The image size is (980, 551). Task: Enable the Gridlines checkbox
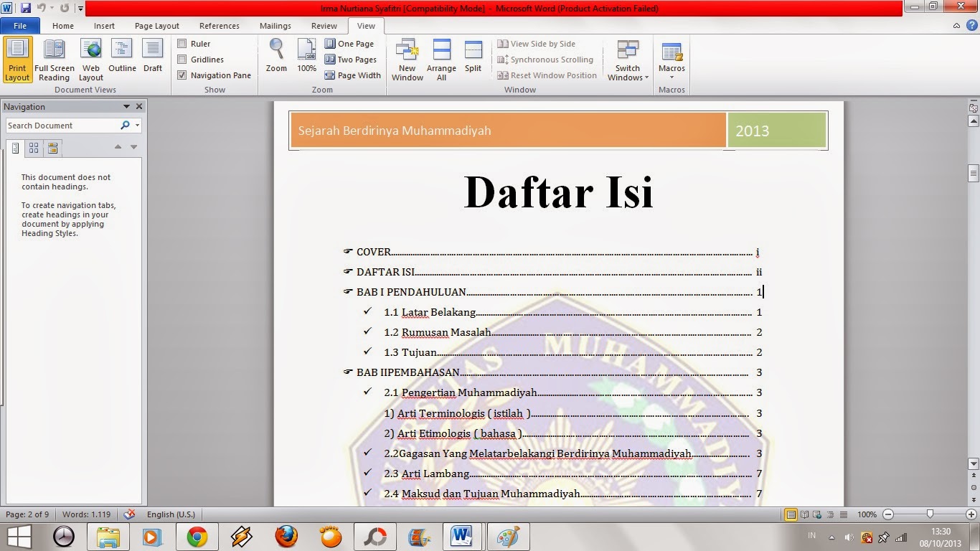[182, 60]
